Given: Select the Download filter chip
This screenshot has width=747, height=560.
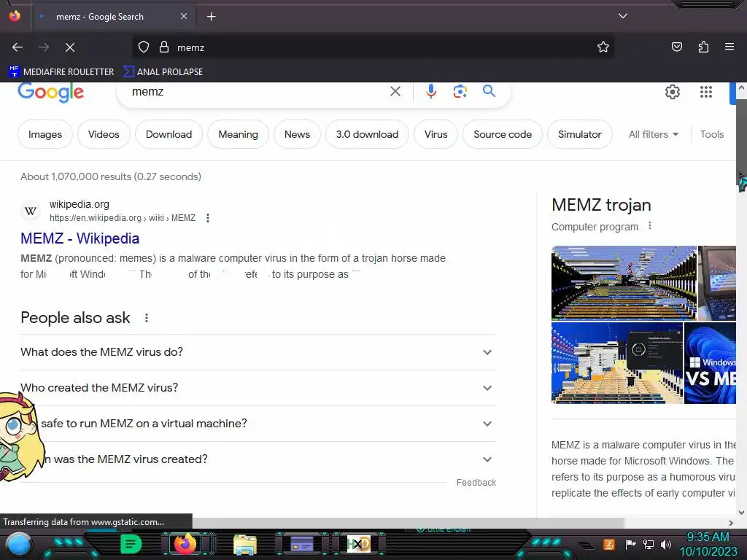Looking at the screenshot, I should (x=169, y=134).
